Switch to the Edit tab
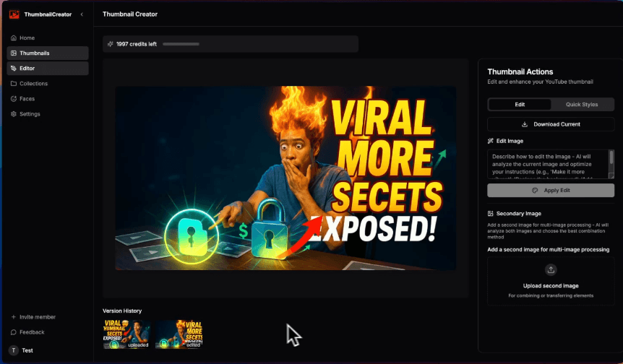This screenshot has height=364, width=623. [519, 105]
